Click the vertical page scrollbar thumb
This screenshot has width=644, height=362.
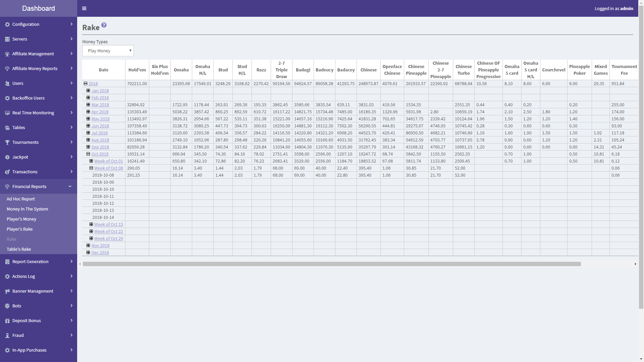[x=641, y=158]
